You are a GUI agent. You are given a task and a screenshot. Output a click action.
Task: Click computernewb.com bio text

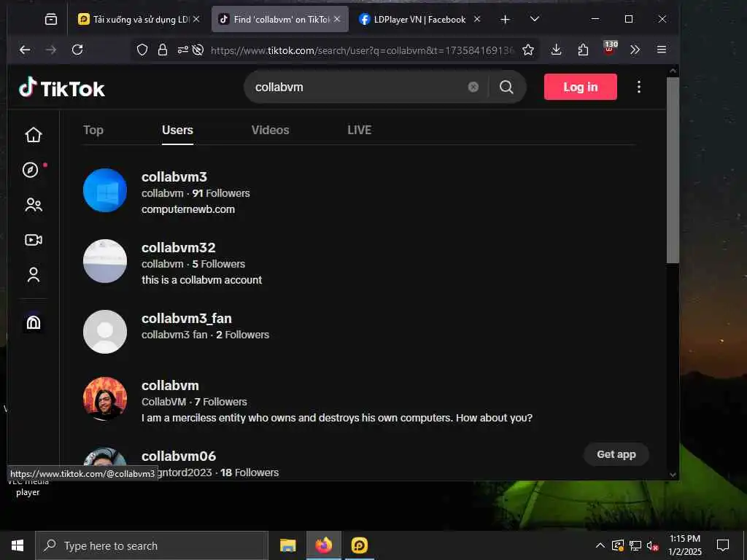pyautogui.click(x=188, y=209)
